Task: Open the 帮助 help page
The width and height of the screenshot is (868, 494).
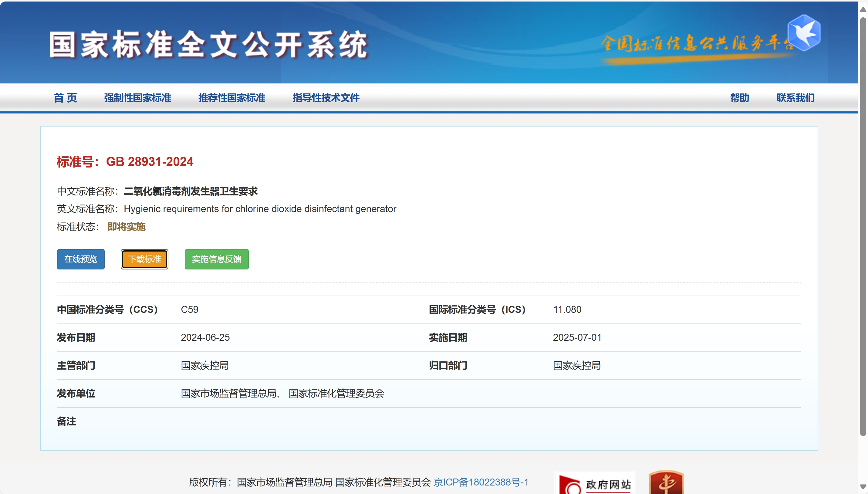Action: coord(739,98)
